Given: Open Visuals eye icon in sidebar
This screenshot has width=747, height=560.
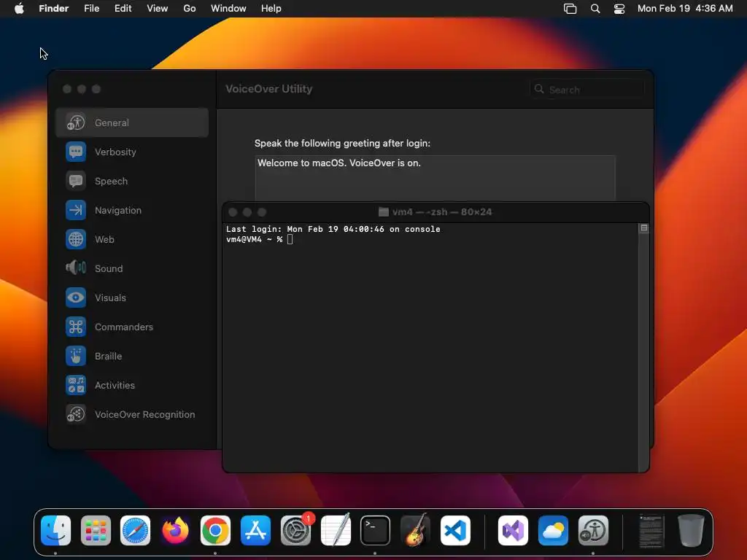Looking at the screenshot, I should coord(76,297).
